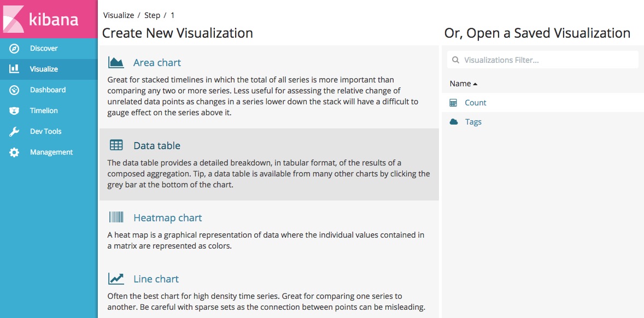Viewport: 644px width, 318px height.
Task: Click the Area chart icon
Action: tap(116, 62)
